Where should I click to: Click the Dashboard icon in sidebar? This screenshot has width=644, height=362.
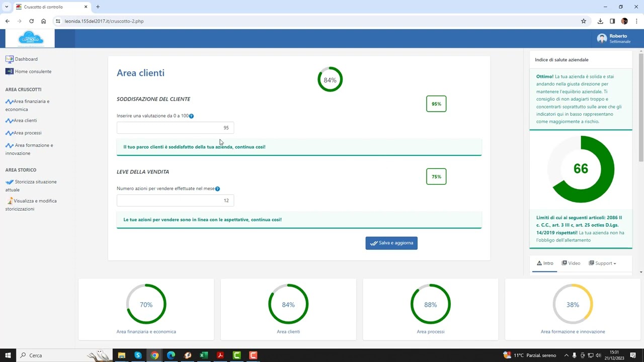point(9,59)
